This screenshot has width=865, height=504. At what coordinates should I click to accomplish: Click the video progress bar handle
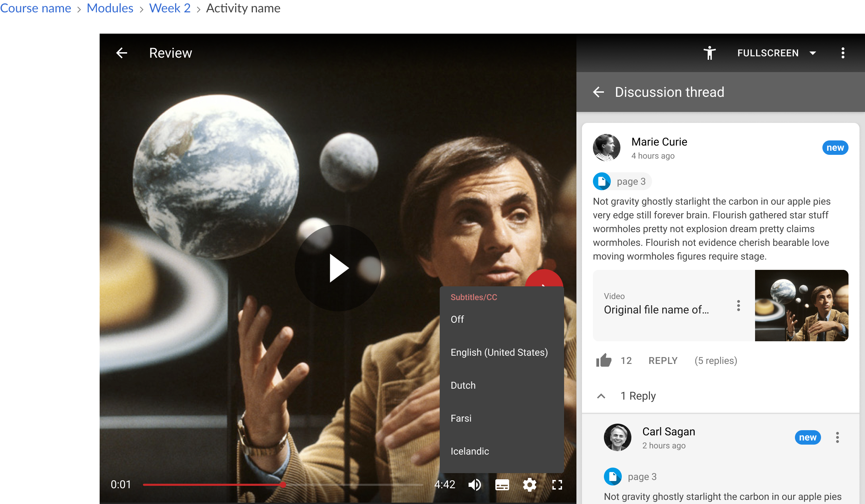coord(283,485)
